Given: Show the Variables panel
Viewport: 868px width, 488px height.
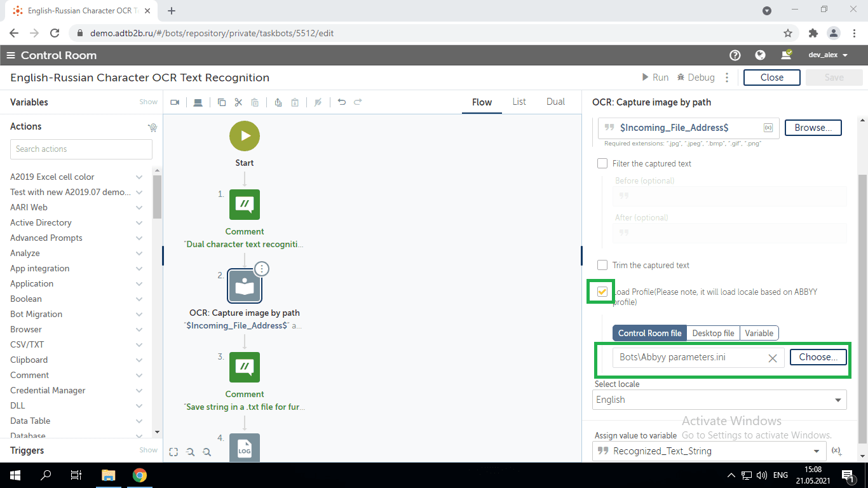Looking at the screenshot, I should [x=149, y=102].
